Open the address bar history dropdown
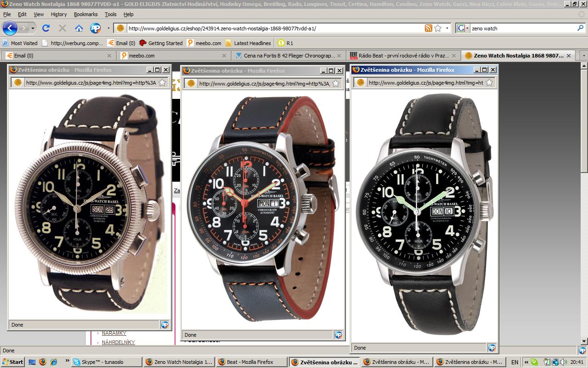The height and width of the screenshot is (368, 588). (x=447, y=28)
